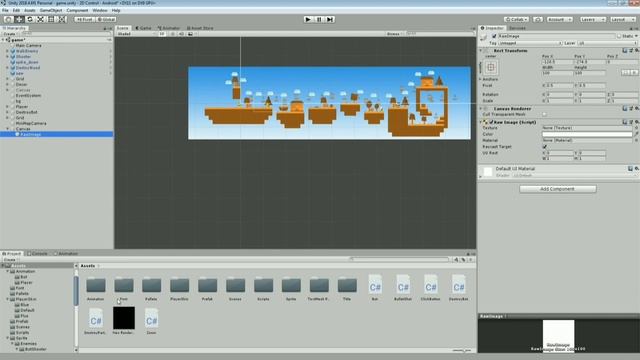Open the Gizmos dropdown in Scene view
This screenshot has width=640, height=360.
[x=394, y=34]
